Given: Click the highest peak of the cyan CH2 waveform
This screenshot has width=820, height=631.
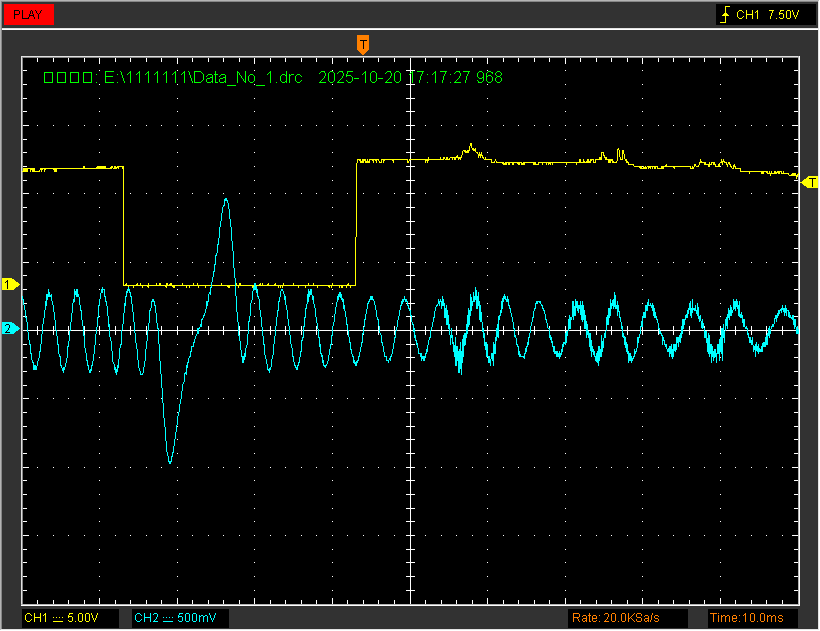Looking at the screenshot, I should click(x=226, y=200).
